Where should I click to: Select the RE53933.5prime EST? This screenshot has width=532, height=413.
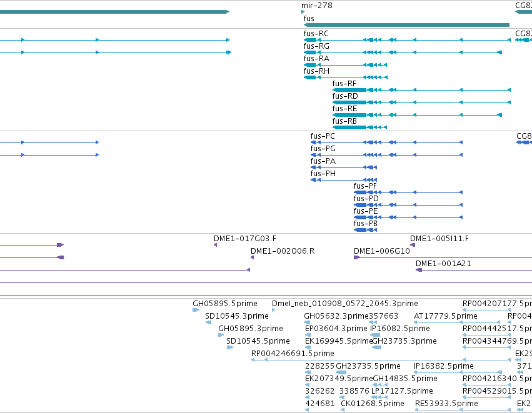(x=463, y=410)
